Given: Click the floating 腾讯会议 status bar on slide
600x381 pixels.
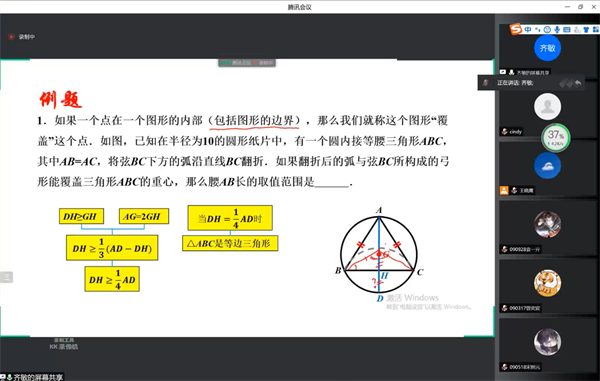Looking at the screenshot, I should (x=247, y=63).
